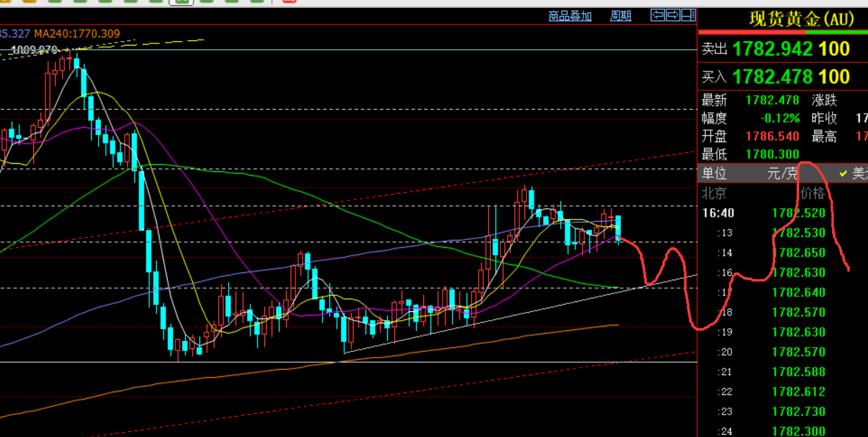
Task: Click the left arrow navigation icon
Action: 657,15
